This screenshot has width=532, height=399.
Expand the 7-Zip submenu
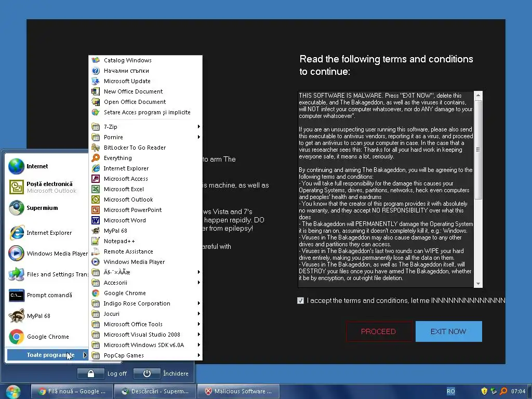coord(146,127)
